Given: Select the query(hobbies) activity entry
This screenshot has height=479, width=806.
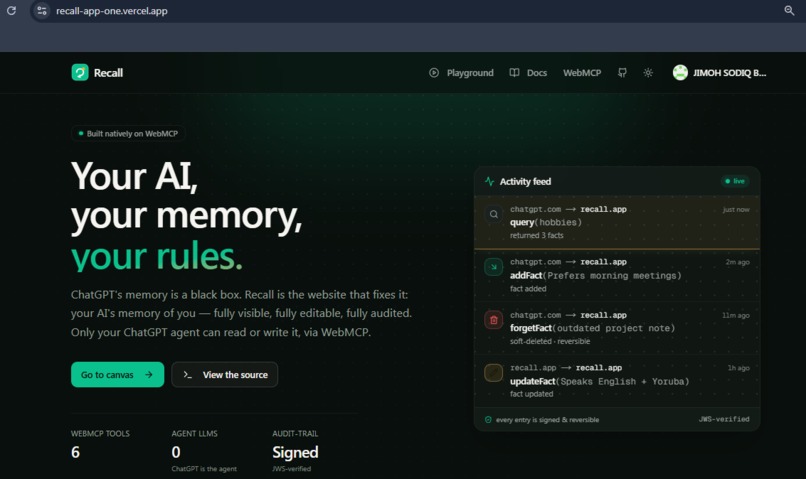Looking at the screenshot, I should [x=617, y=222].
